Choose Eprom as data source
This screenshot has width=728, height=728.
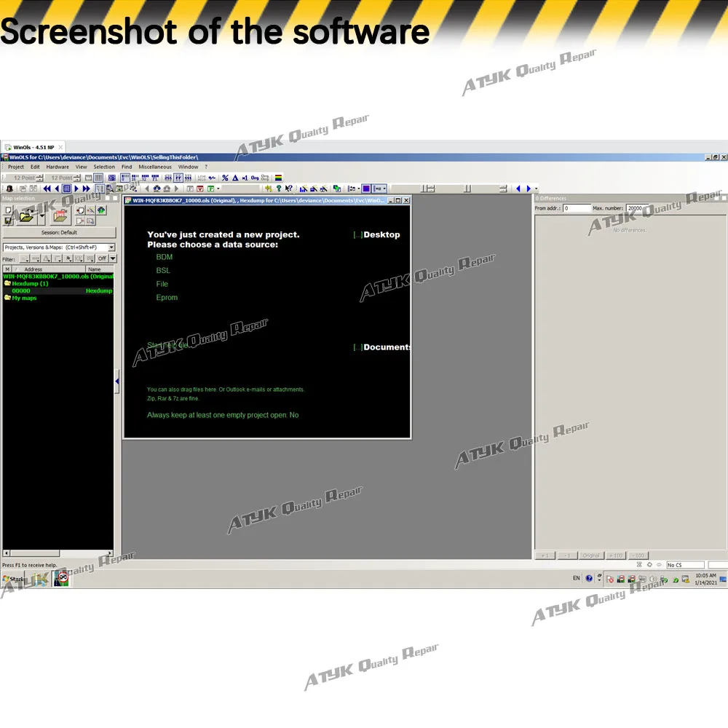pos(167,297)
